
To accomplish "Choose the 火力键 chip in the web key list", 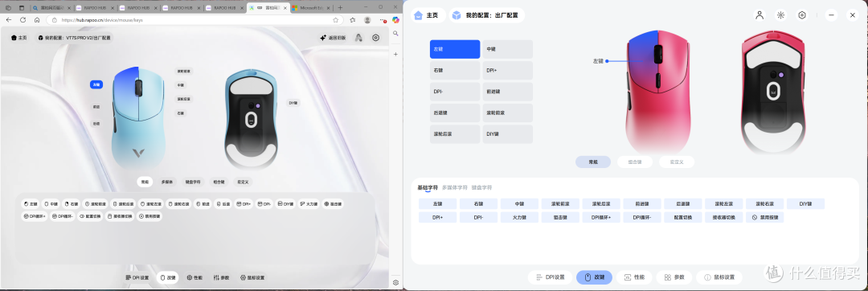I will [309, 204].
